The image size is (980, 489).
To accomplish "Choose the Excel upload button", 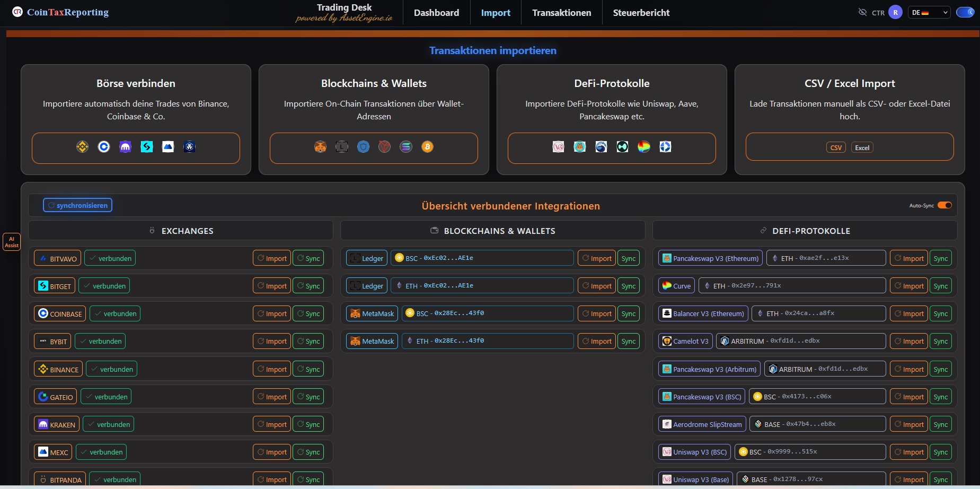I will [x=862, y=147].
